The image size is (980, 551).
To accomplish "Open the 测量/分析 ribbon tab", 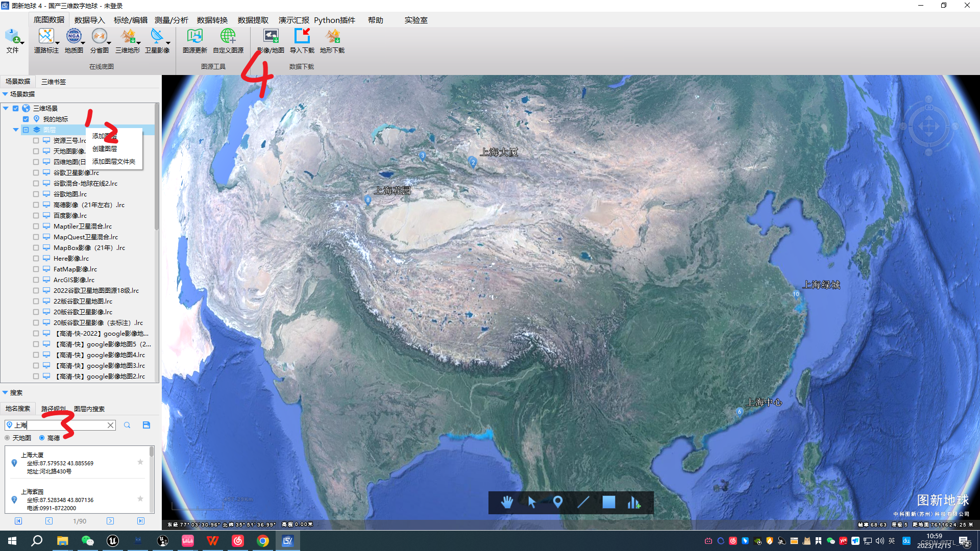I will point(171,20).
